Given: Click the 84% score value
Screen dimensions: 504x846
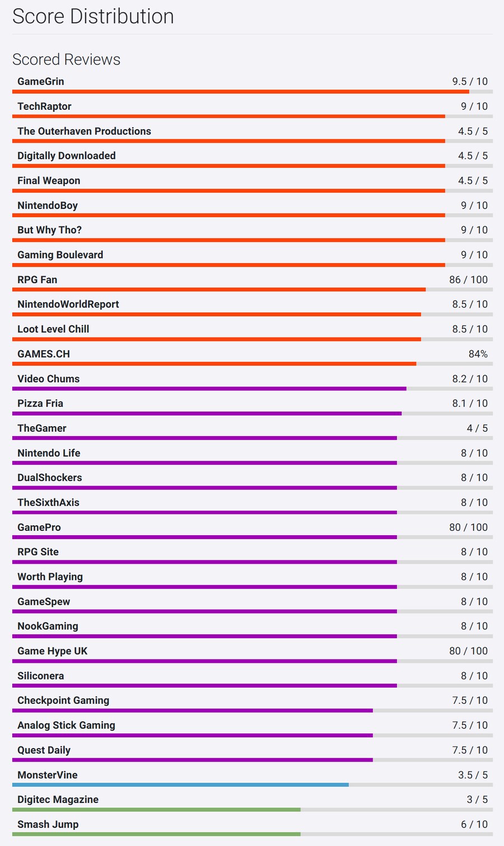Looking at the screenshot, I should 478,354.
